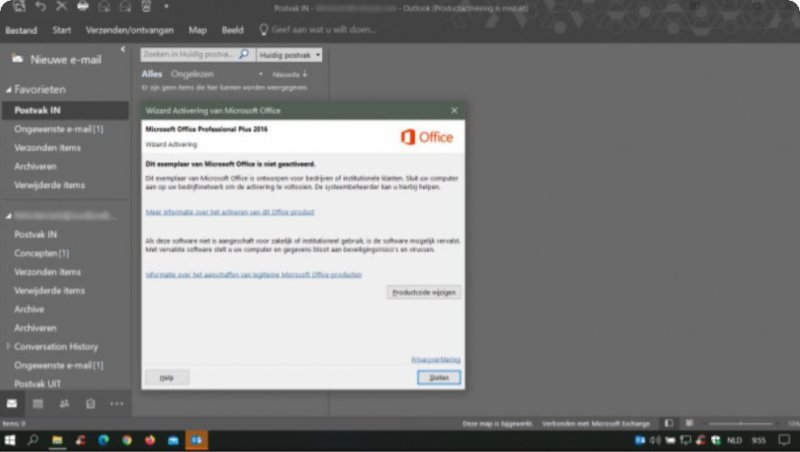Click Outlook icon highlighted in taskbar
This screenshot has height=452, width=800.
[196, 440]
